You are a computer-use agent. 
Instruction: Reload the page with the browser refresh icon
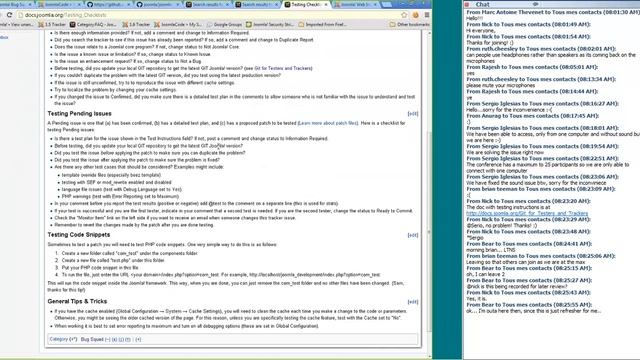[x=9, y=15]
